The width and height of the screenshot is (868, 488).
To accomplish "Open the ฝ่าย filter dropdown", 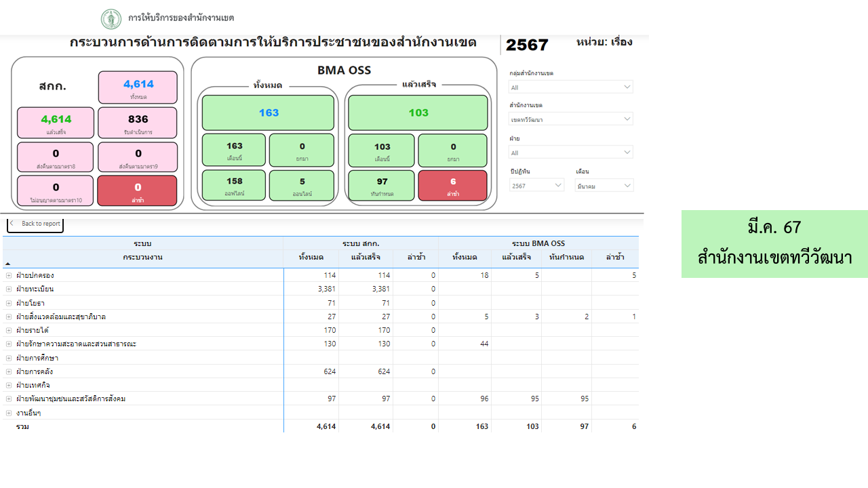I will (x=570, y=153).
